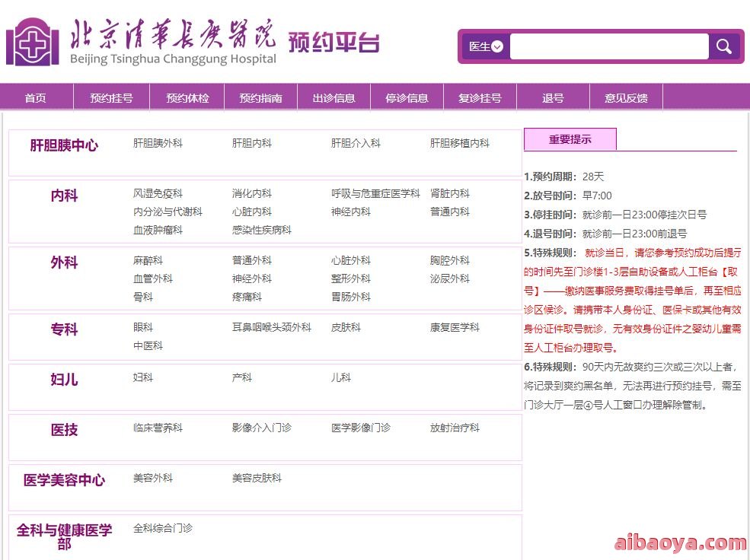Viewport: 750px width, 560px height.
Task: Click into the search input field
Action: tap(609, 46)
